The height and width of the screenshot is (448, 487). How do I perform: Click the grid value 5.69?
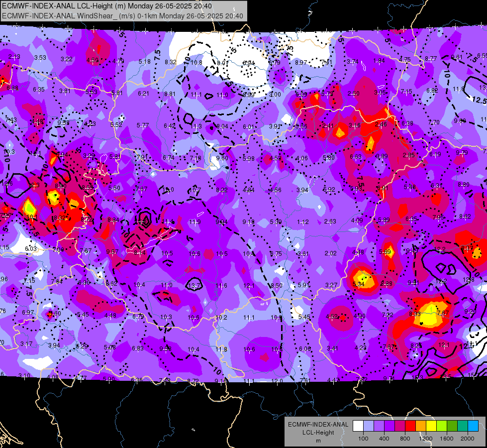(385, 252)
